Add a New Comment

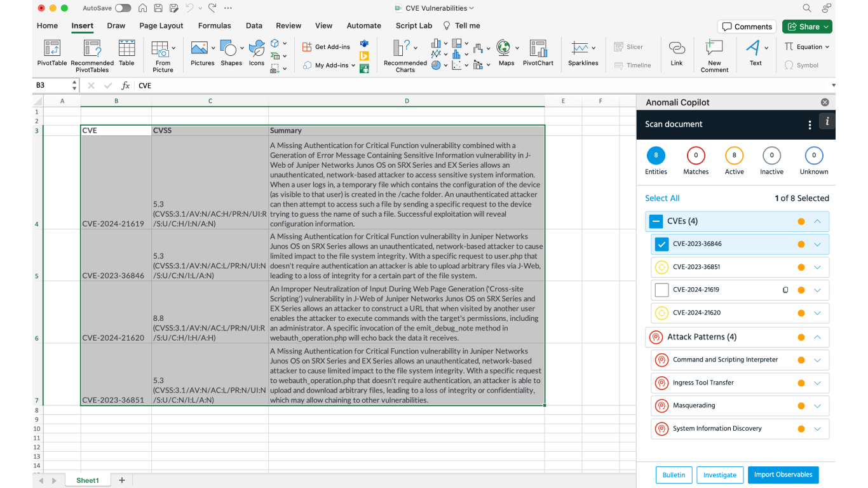715,56
